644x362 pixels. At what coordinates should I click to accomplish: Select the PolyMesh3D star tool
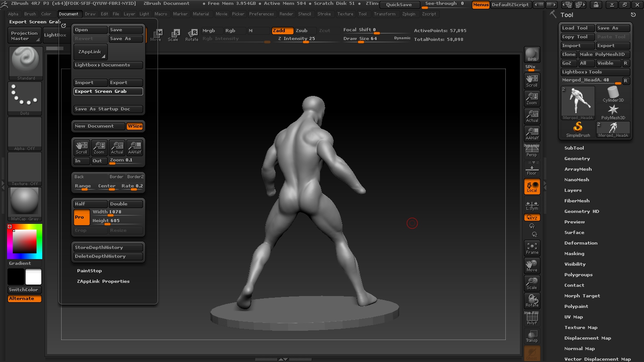coord(613,112)
